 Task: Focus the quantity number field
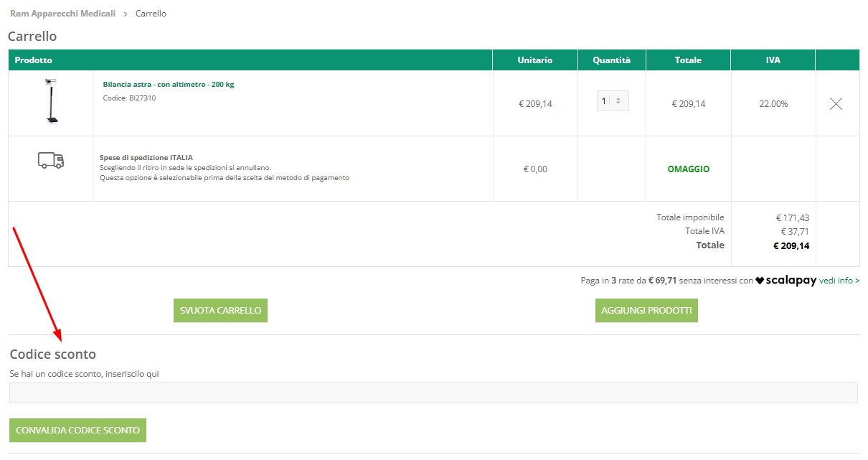point(605,101)
